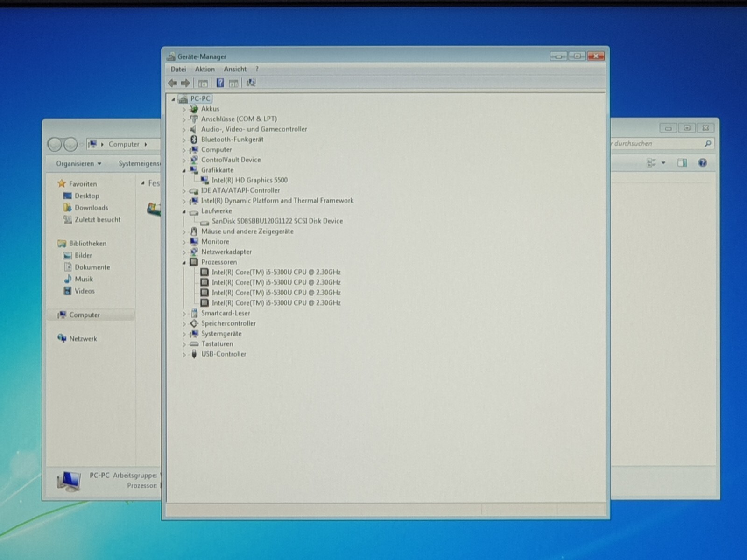Select 'SanDisk SD8SBBU120G1122 SCSI Disk Device'
The height and width of the screenshot is (560, 747).
(x=277, y=221)
